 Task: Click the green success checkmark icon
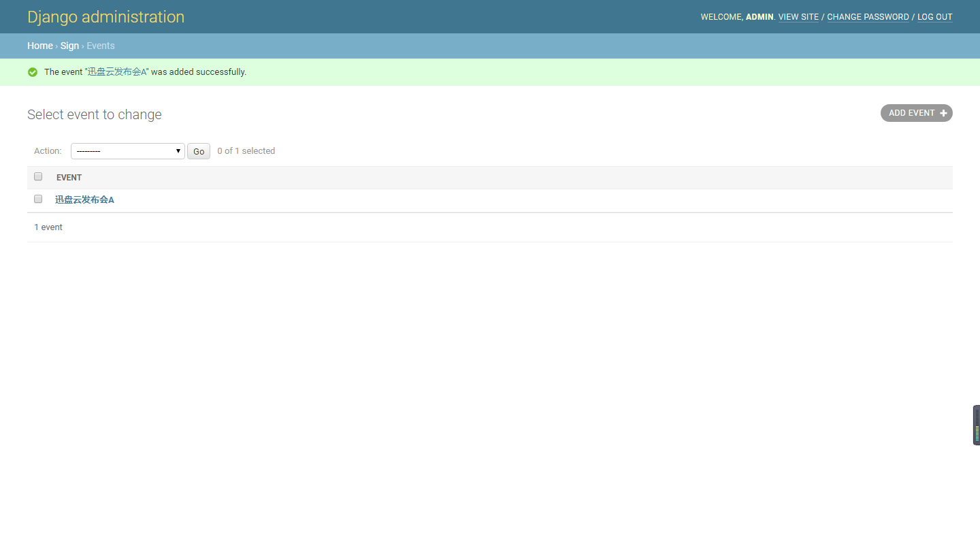point(33,72)
